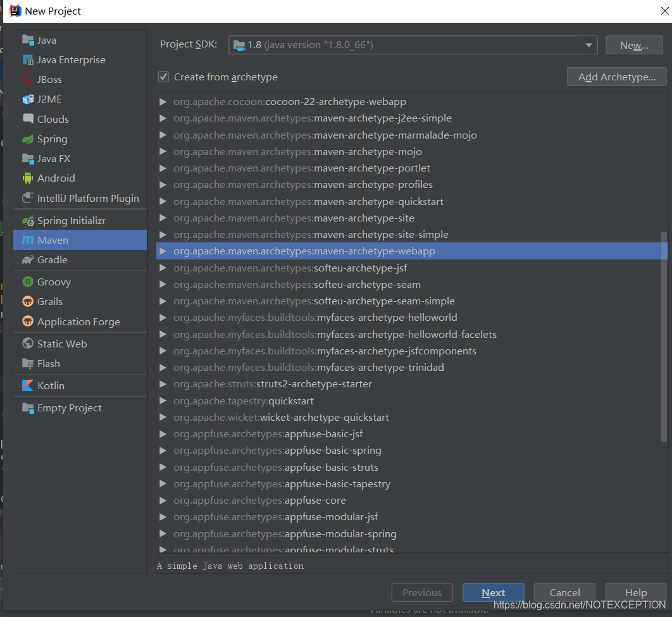Pick the JBoss red ring icon

pyautogui.click(x=28, y=80)
